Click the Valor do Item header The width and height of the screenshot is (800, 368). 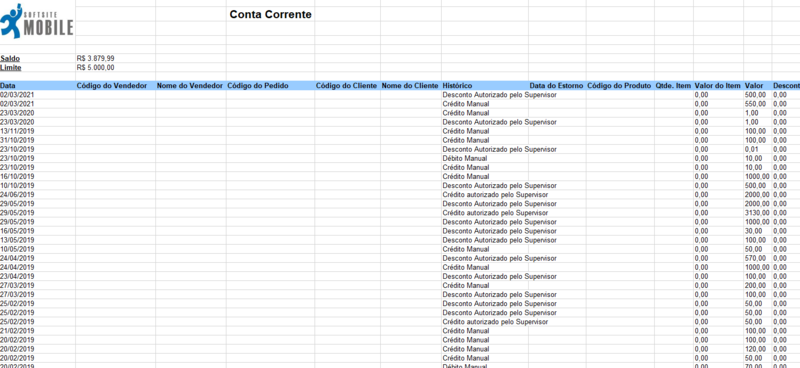point(718,86)
